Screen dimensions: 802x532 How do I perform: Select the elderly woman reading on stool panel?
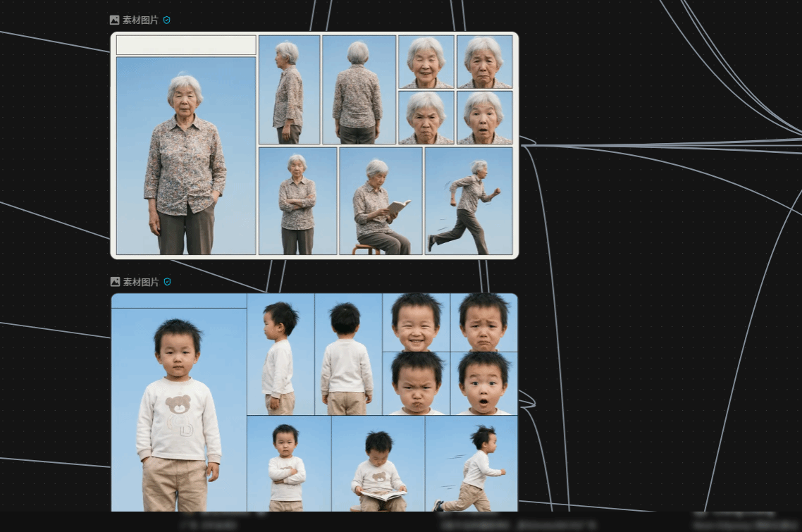pos(381,201)
